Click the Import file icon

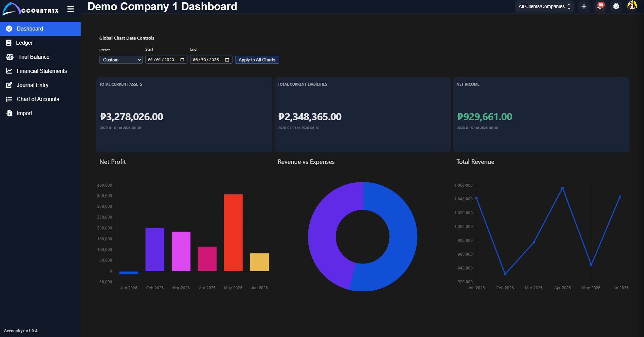point(9,113)
